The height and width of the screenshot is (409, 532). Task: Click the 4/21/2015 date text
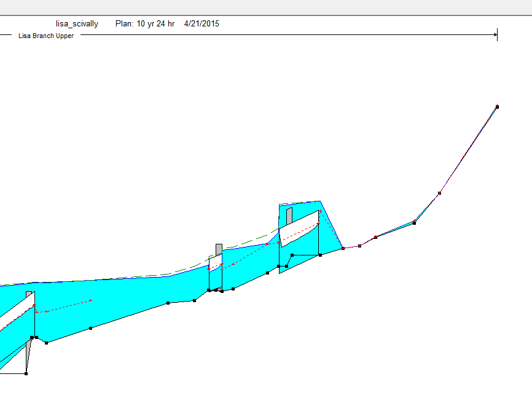tap(201, 24)
